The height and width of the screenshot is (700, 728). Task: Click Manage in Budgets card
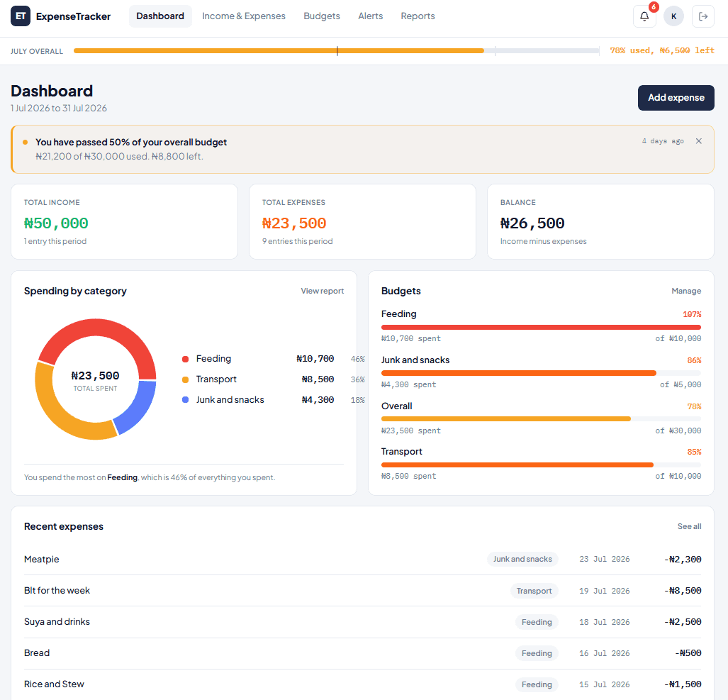tap(686, 291)
